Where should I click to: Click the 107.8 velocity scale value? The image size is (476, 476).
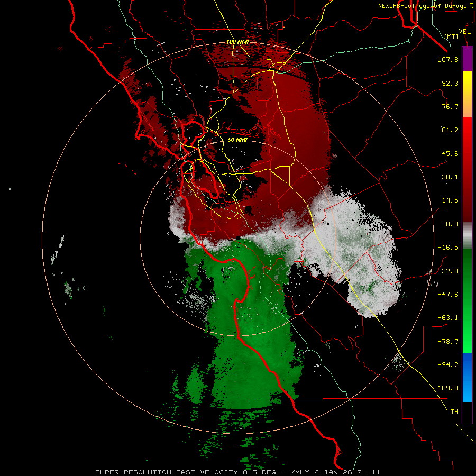click(448, 59)
